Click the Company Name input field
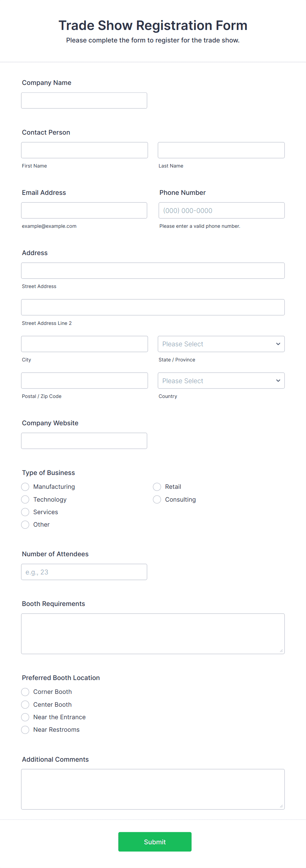Image resolution: width=306 pixels, height=868 pixels. click(84, 100)
